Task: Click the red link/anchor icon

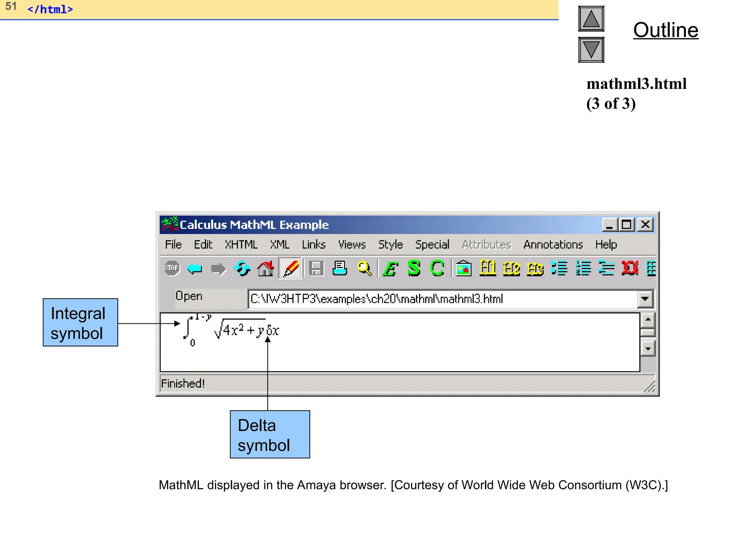Action: coord(630,268)
